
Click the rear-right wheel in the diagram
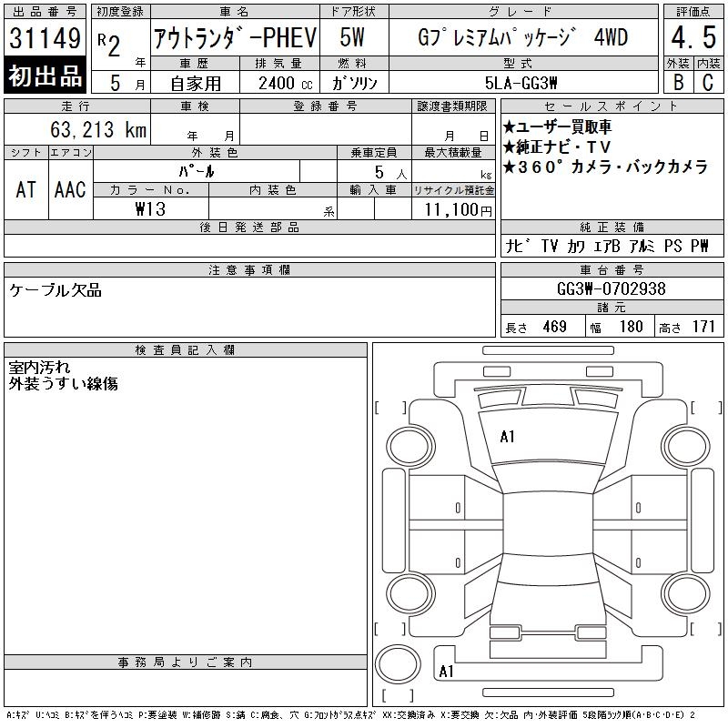point(686,594)
